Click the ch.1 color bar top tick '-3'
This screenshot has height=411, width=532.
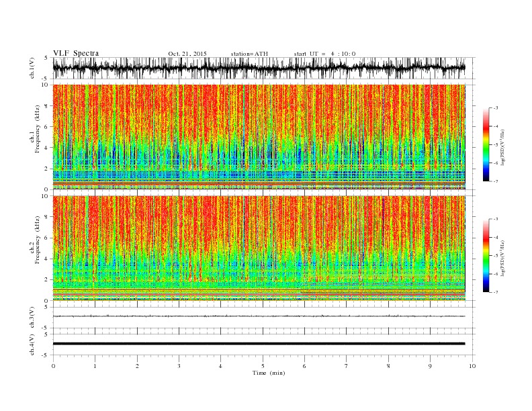point(496,108)
